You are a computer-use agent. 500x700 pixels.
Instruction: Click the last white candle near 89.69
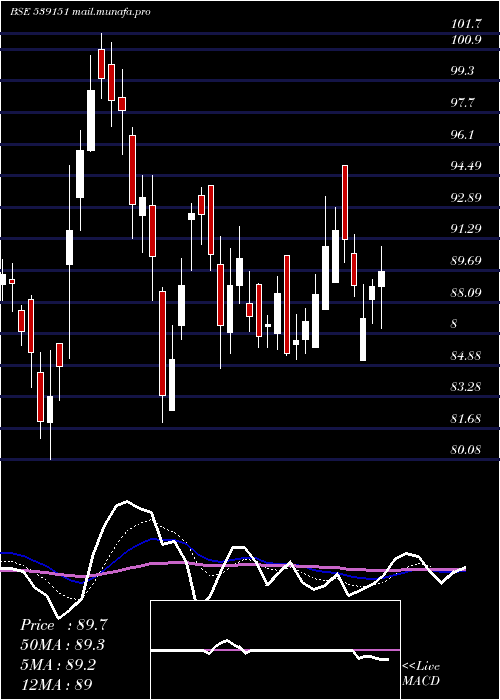pos(381,279)
